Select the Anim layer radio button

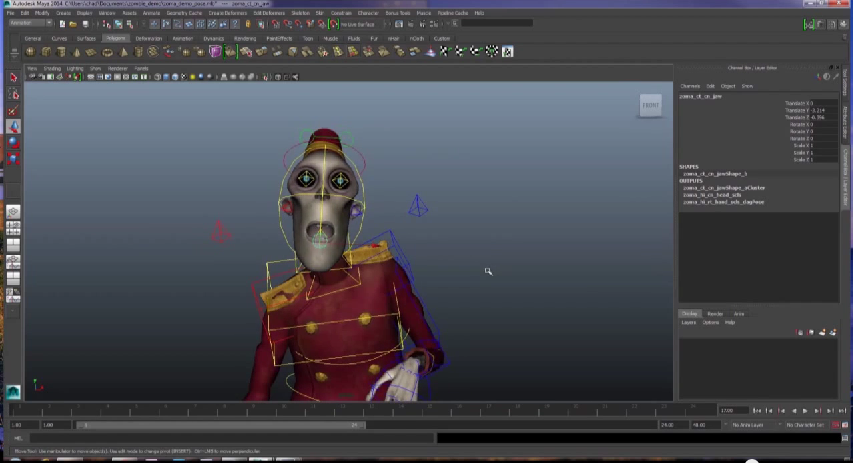pos(739,314)
